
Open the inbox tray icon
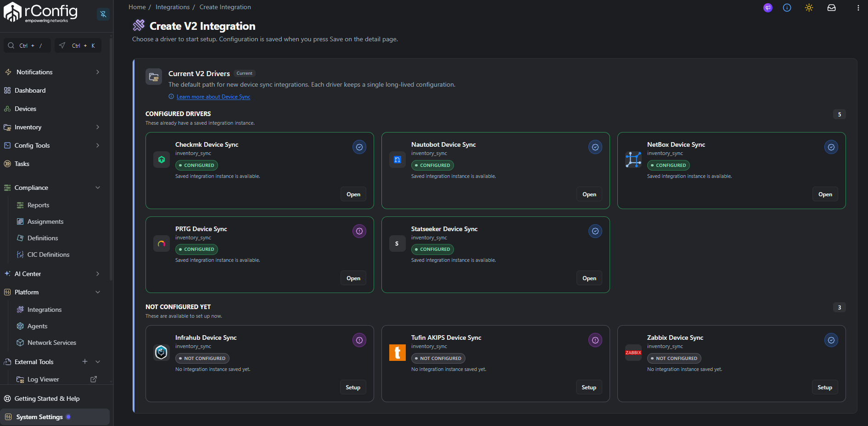click(832, 8)
